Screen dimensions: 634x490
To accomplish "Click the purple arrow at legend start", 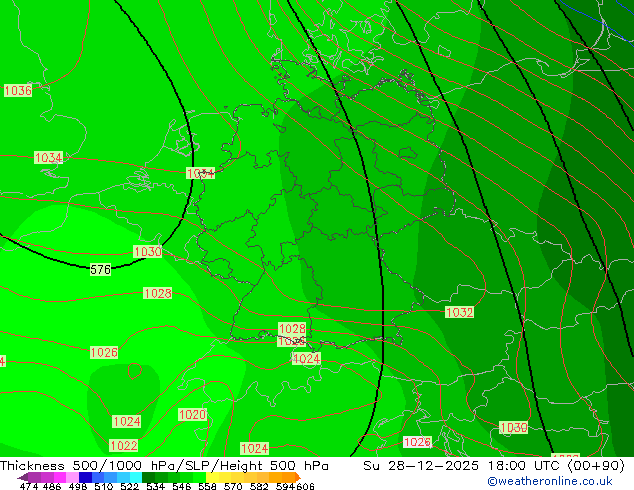I will (x=23, y=477).
